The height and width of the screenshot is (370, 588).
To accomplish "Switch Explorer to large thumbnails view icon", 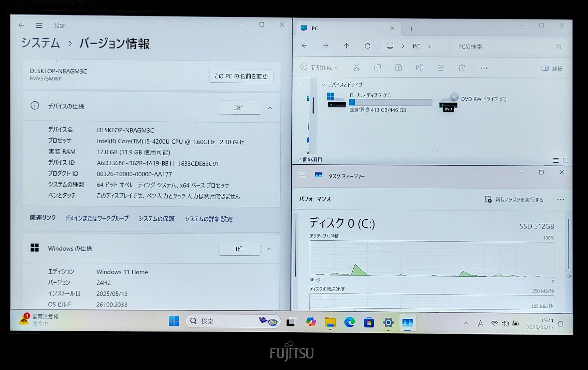I will (565, 160).
